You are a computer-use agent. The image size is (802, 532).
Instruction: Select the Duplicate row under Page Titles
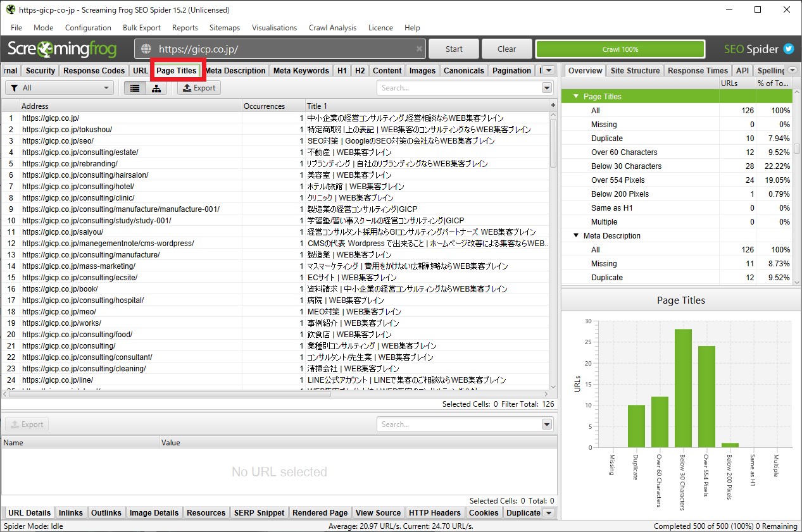[677, 139]
